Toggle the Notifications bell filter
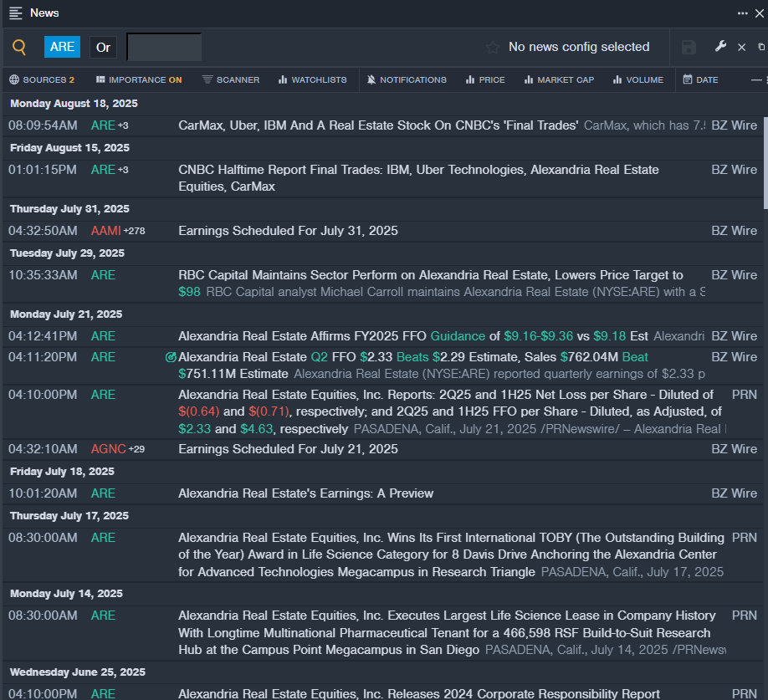Screen dimensions: 768x700 click(x=407, y=79)
